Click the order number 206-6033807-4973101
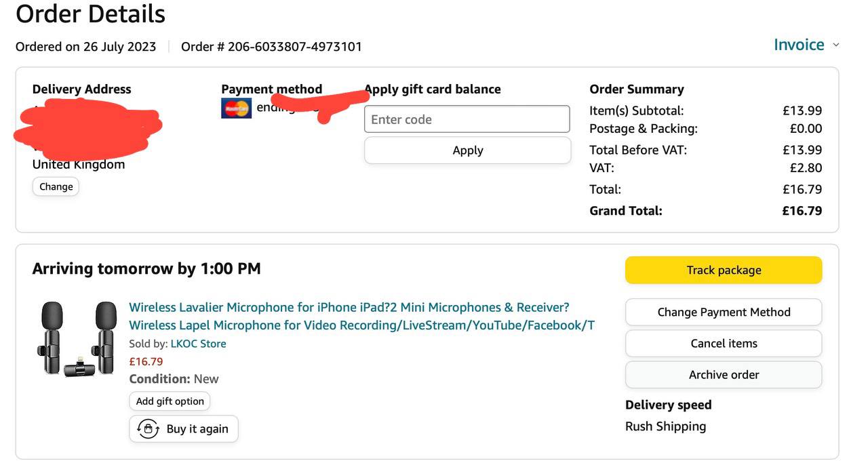Viewport: 868px width, 465px height. pyautogui.click(x=294, y=47)
